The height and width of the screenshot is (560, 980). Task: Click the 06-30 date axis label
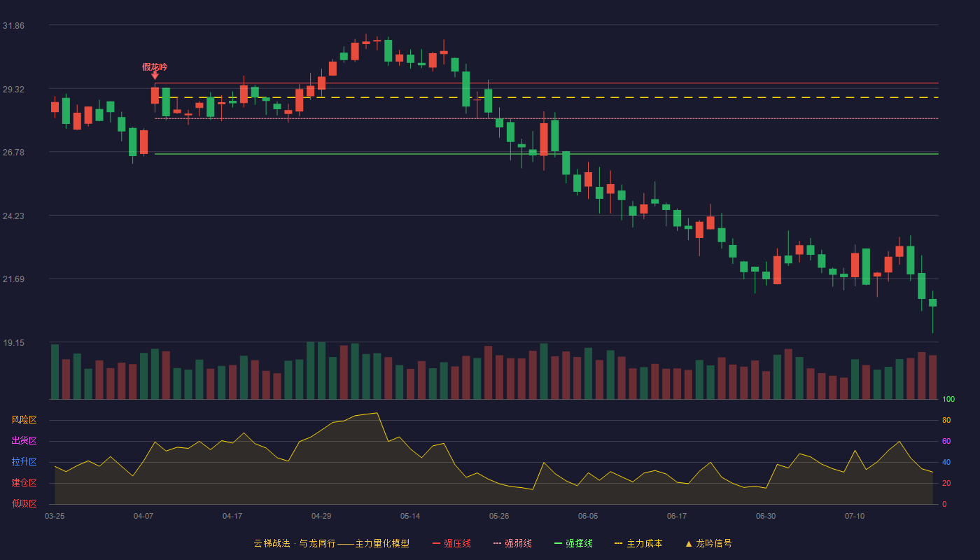tap(766, 516)
